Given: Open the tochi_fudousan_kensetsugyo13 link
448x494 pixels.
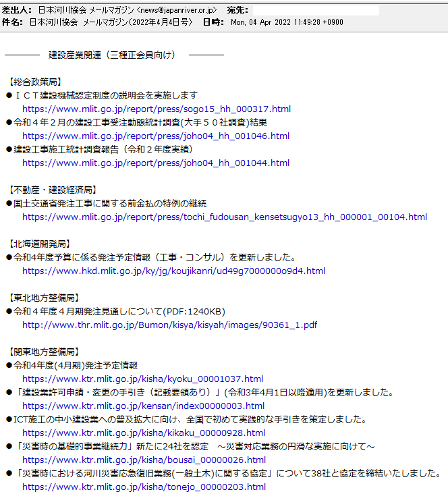Looking at the screenshot, I should pyautogui.click(x=225, y=217).
